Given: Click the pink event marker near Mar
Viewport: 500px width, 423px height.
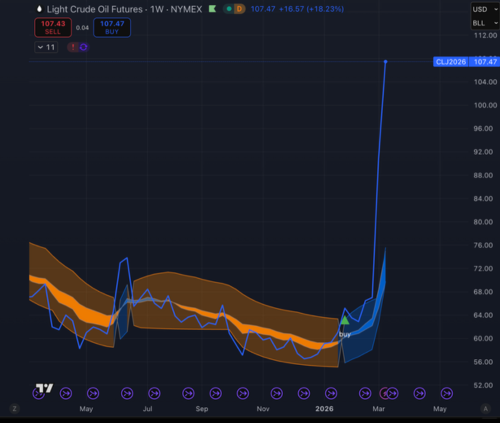Looking at the screenshot, I should pyautogui.click(x=384, y=394).
